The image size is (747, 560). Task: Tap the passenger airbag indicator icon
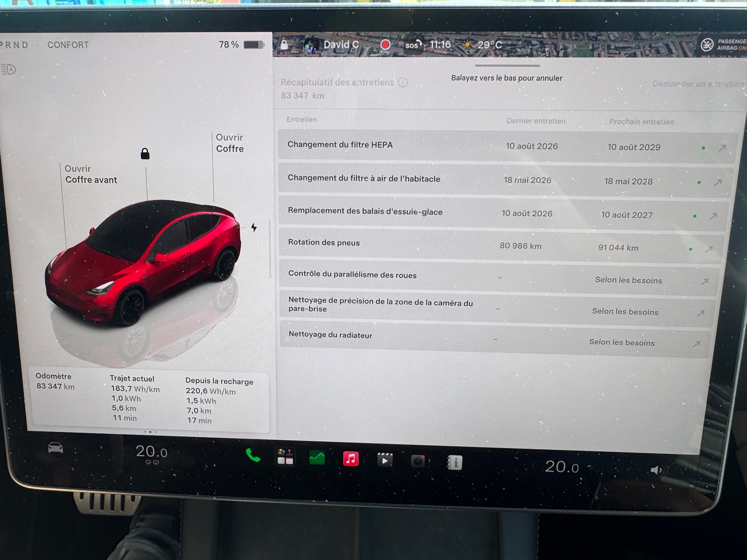pyautogui.click(x=707, y=45)
